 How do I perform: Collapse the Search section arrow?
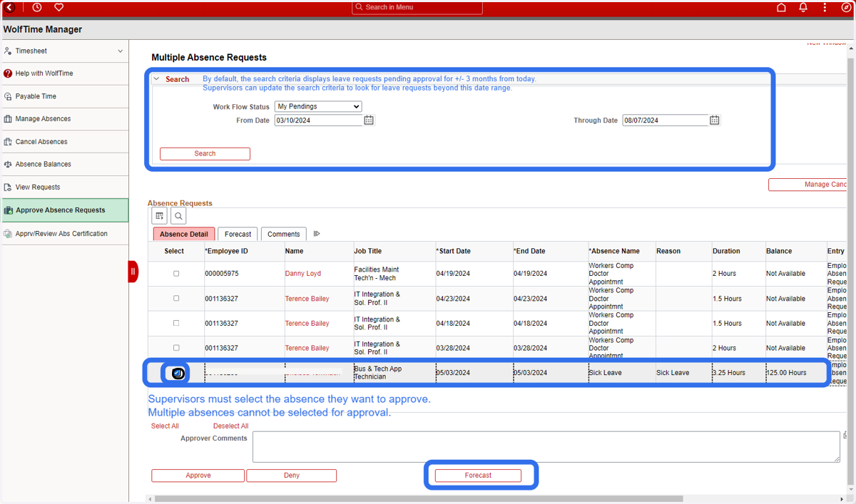pyautogui.click(x=157, y=79)
